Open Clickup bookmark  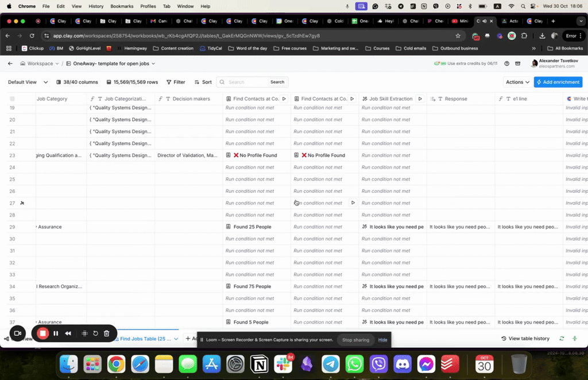33,48
